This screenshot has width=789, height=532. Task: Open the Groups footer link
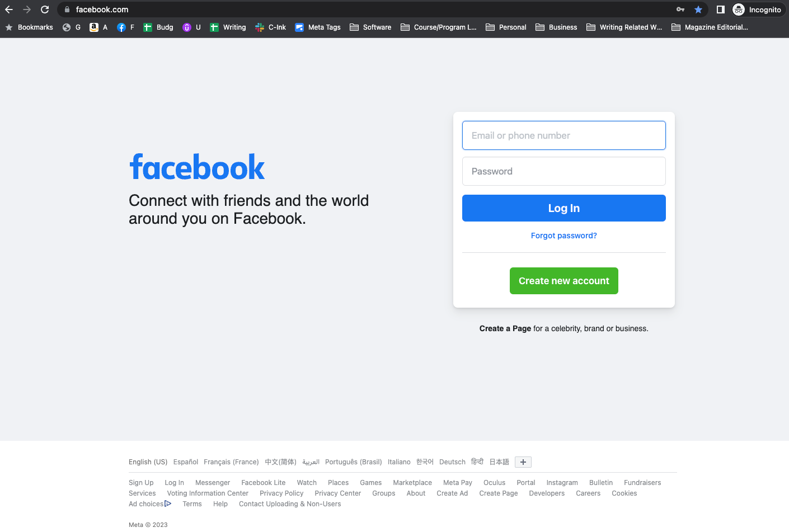tap(384, 493)
